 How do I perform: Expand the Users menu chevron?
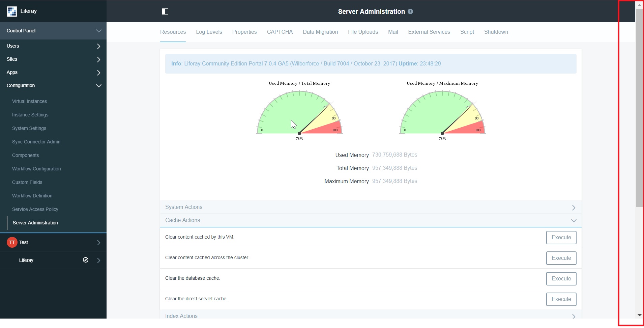coord(98,46)
